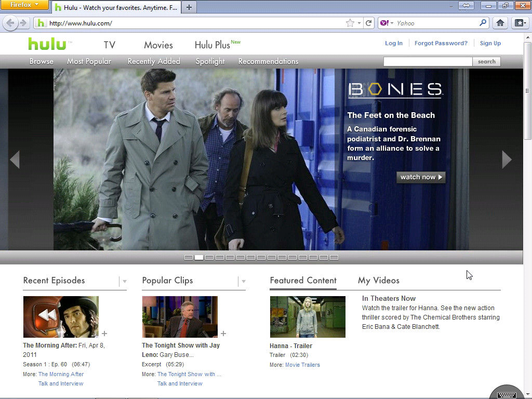Go to Most Popular
The image size is (532, 399).
pyautogui.click(x=89, y=61)
